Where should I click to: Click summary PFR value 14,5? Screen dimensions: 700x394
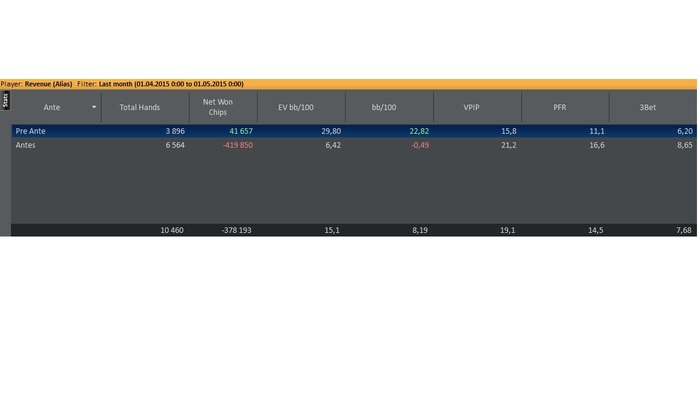pyautogui.click(x=596, y=230)
